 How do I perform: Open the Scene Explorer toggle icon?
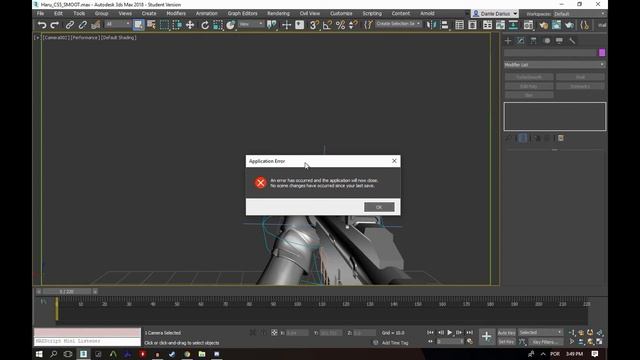click(x=460, y=25)
